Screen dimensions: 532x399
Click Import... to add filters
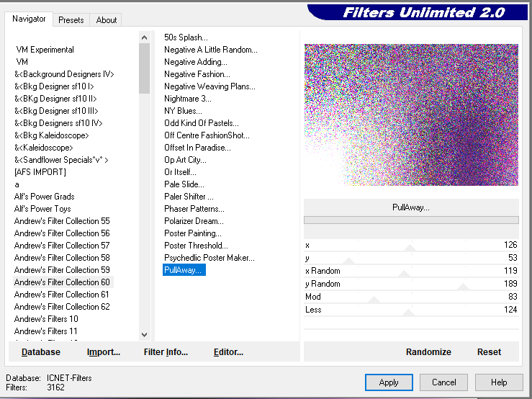pyautogui.click(x=104, y=352)
